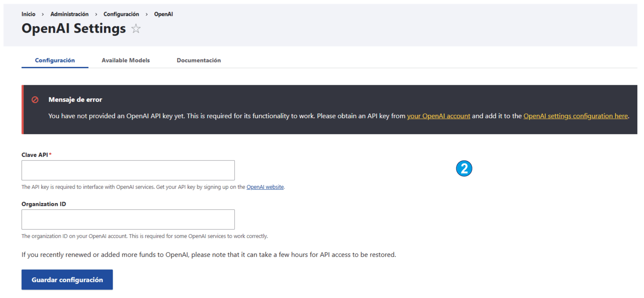Click the note about renewed OpenAI funds
644x298 pixels.
point(209,255)
